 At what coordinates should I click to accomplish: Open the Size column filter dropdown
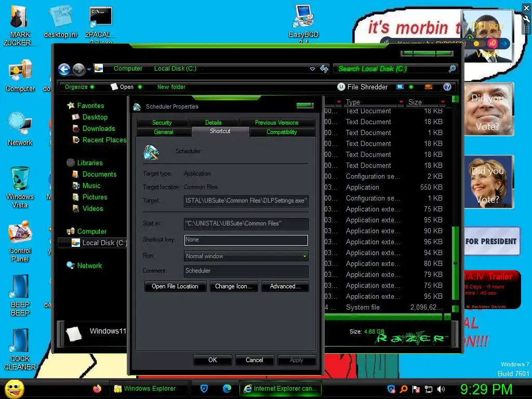pyautogui.click(x=443, y=102)
